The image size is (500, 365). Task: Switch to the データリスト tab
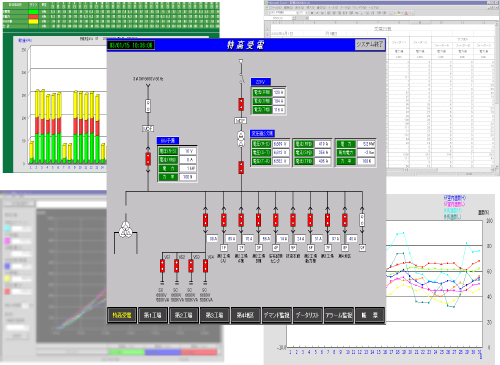pos(307,315)
